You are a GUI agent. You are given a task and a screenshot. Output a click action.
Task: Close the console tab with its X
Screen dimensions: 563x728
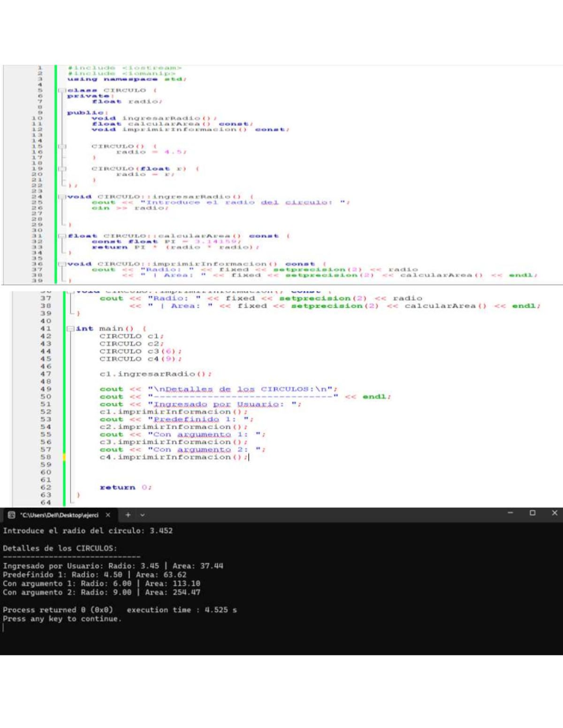coord(108,515)
